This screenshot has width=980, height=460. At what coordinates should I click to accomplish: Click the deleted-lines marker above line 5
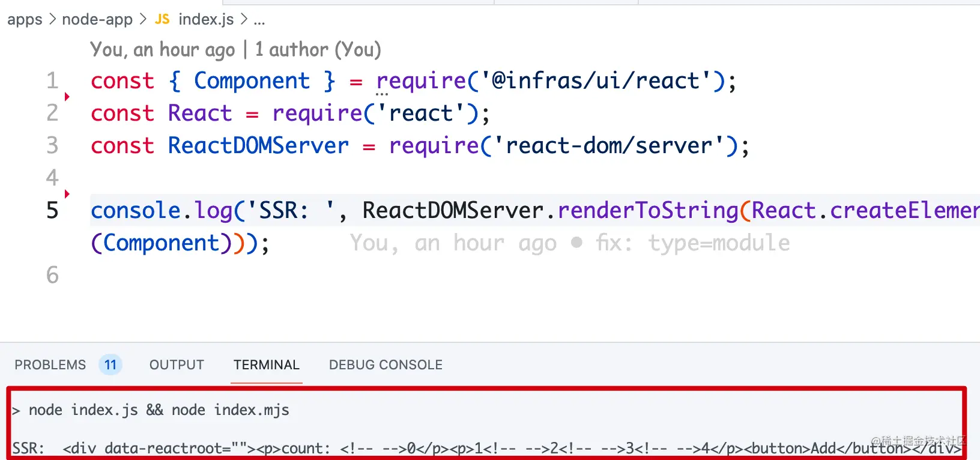coord(67,193)
